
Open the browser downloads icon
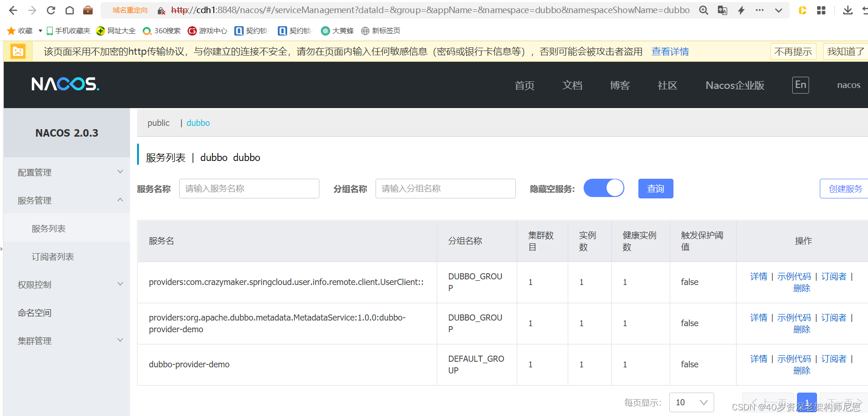point(848,10)
